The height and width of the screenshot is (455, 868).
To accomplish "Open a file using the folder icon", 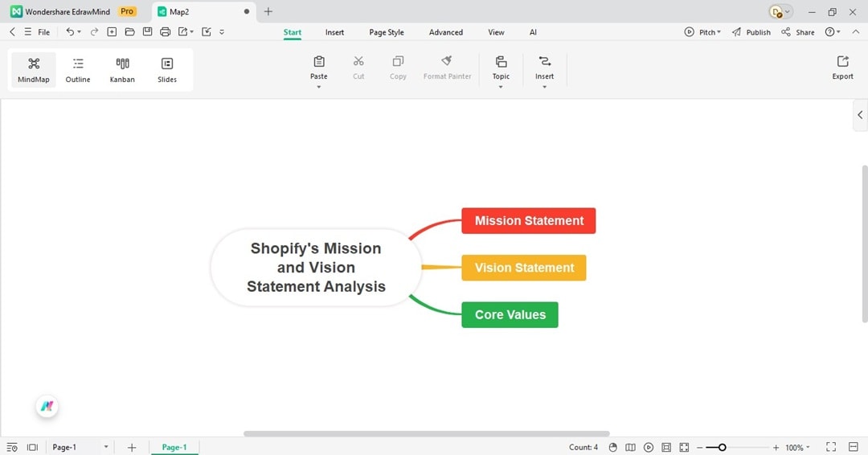I will pyautogui.click(x=129, y=32).
